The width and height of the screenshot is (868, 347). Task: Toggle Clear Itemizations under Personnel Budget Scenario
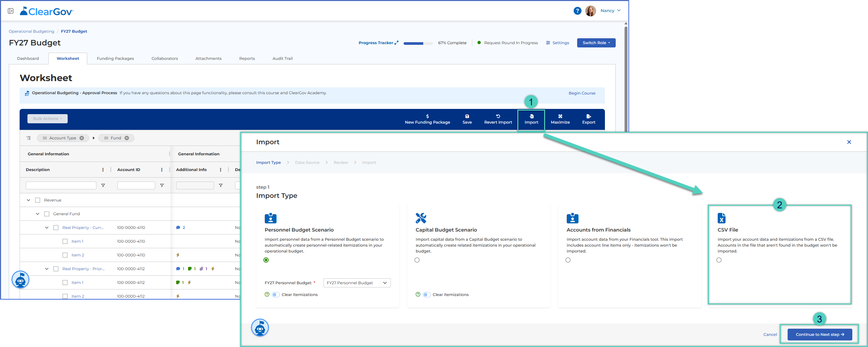(x=275, y=294)
